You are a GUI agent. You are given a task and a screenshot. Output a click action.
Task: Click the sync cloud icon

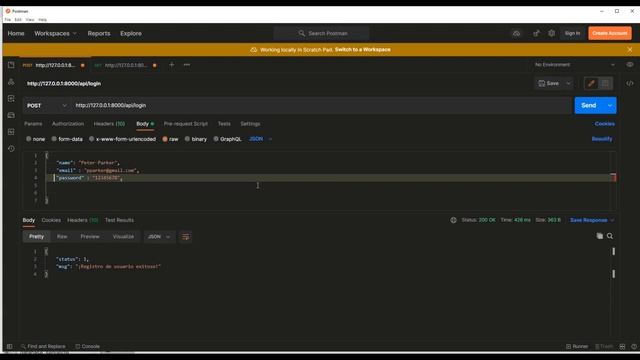tap(516, 33)
